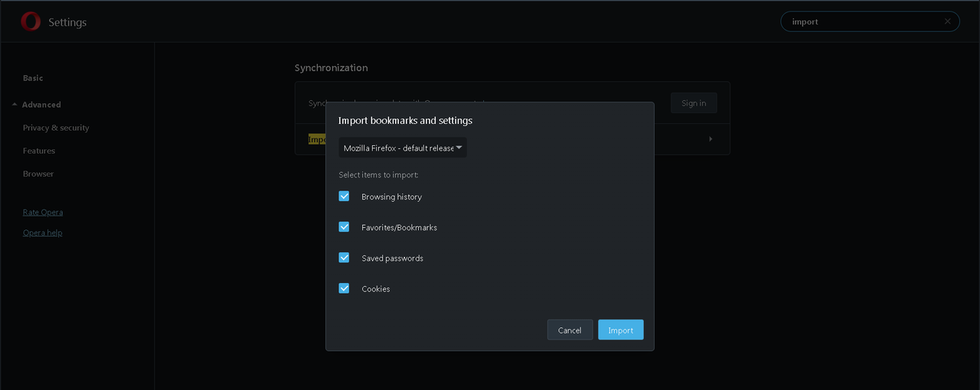This screenshot has height=390, width=980.
Task: Uncheck the Browsing history checkbox
Action: [x=344, y=197]
